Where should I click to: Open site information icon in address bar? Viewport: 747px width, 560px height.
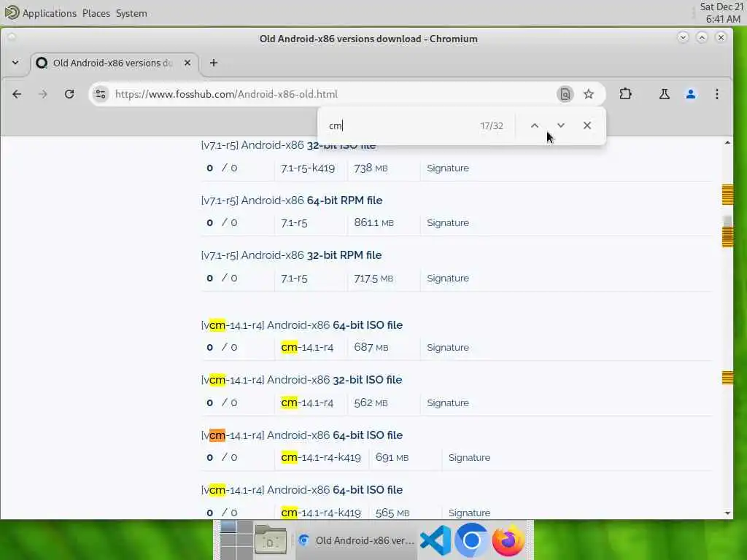pyautogui.click(x=101, y=94)
